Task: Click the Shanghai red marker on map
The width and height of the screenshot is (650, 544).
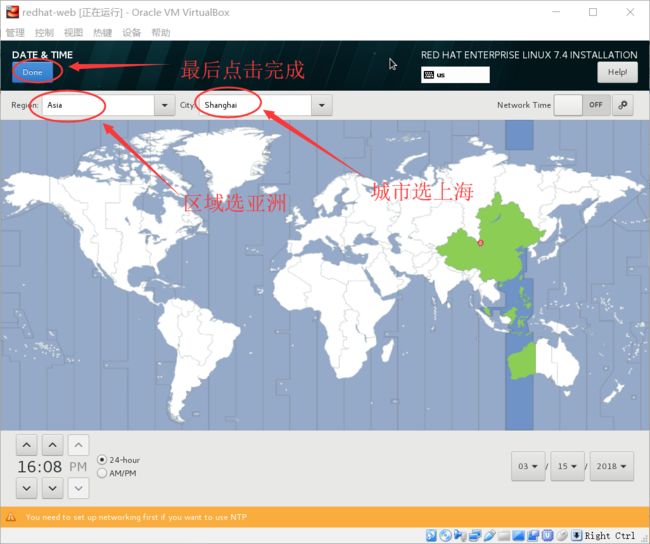Action: (x=480, y=243)
